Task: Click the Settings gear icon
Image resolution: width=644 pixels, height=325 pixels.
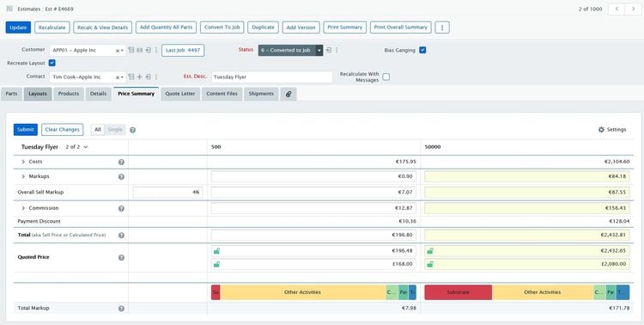Action: [x=601, y=130]
